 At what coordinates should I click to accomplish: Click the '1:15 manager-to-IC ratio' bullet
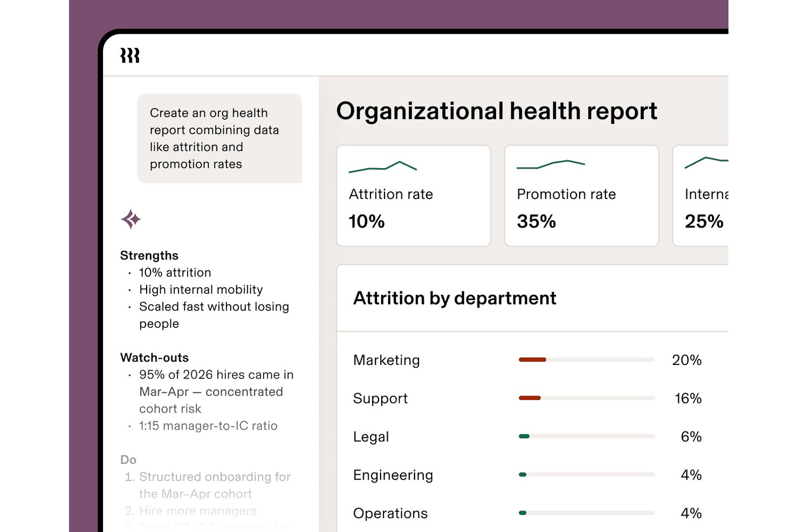pos(208,426)
